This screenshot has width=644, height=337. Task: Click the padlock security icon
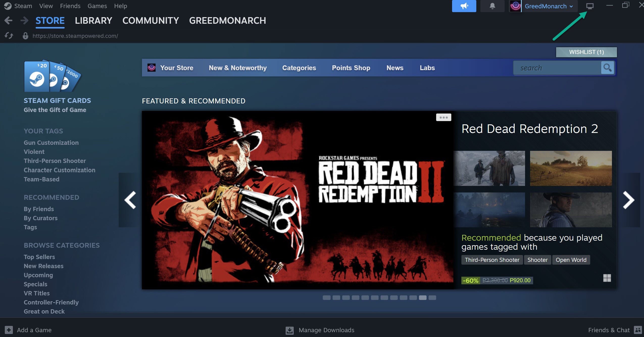(25, 36)
